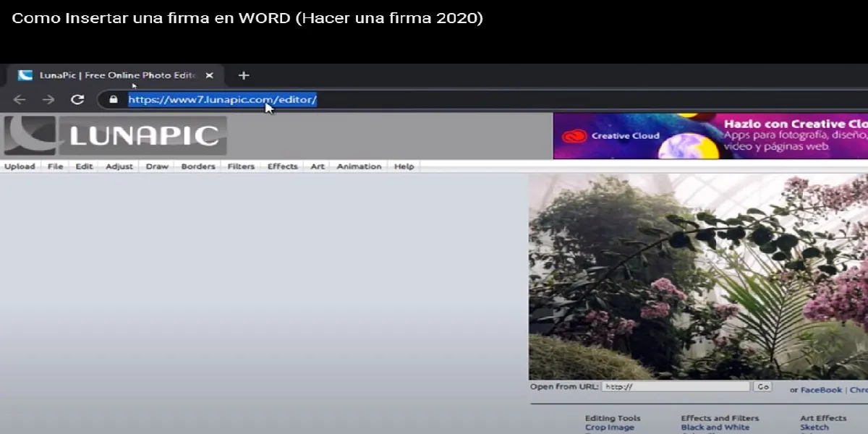Click the LunaPic logo

(x=116, y=135)
